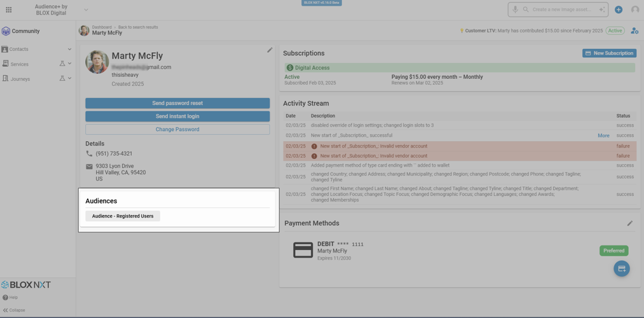Click the Change Password button
Screen dimensions: 644x318
(x=177, y=129)
